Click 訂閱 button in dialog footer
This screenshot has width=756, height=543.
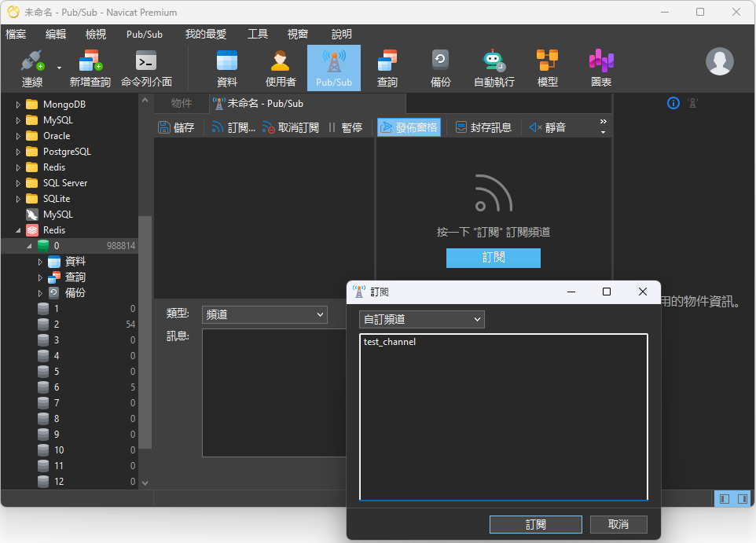tap(535, 524)
